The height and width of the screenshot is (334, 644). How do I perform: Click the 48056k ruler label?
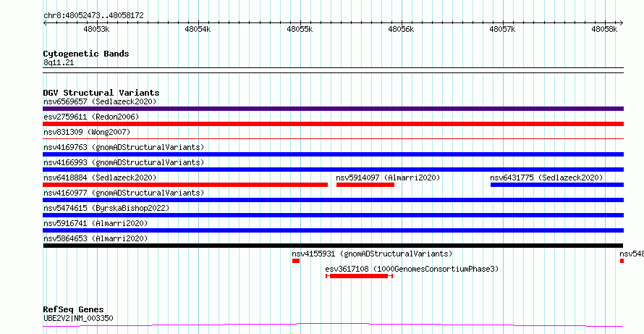pos(402,29)
